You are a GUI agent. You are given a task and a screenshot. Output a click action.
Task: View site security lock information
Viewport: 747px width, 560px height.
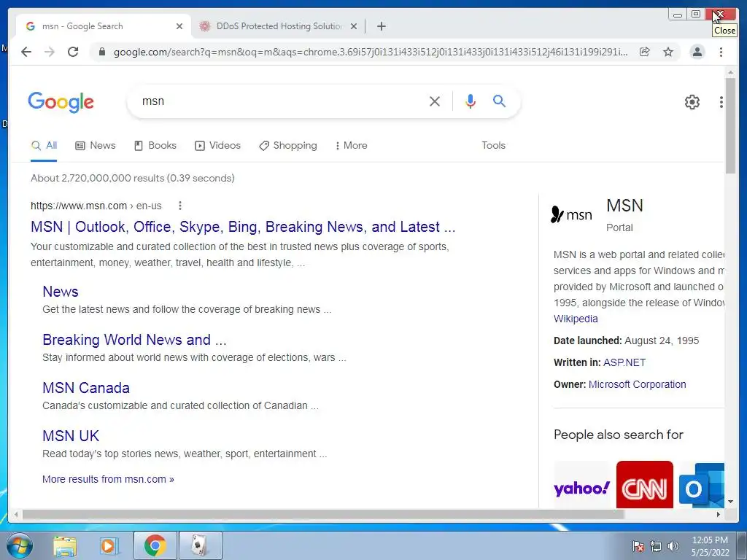click(101, 52)
